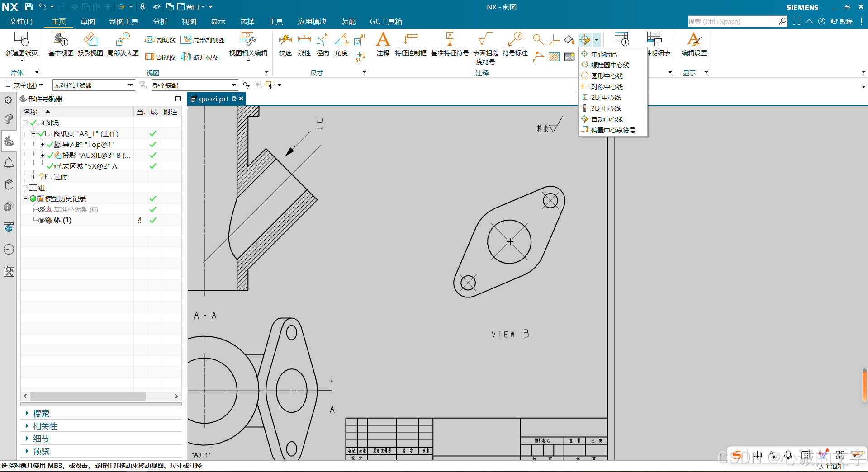Expand the 搜索 section in navigator
The height and width of the screenshot is (472, 868).
pyautogui.click(x=27, y=413)
